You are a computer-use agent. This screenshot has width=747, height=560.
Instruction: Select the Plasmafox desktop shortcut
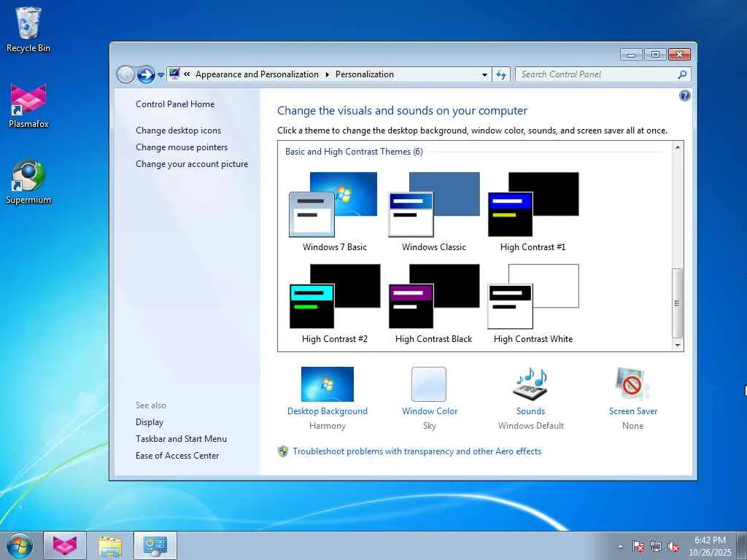tap(28, 106)
